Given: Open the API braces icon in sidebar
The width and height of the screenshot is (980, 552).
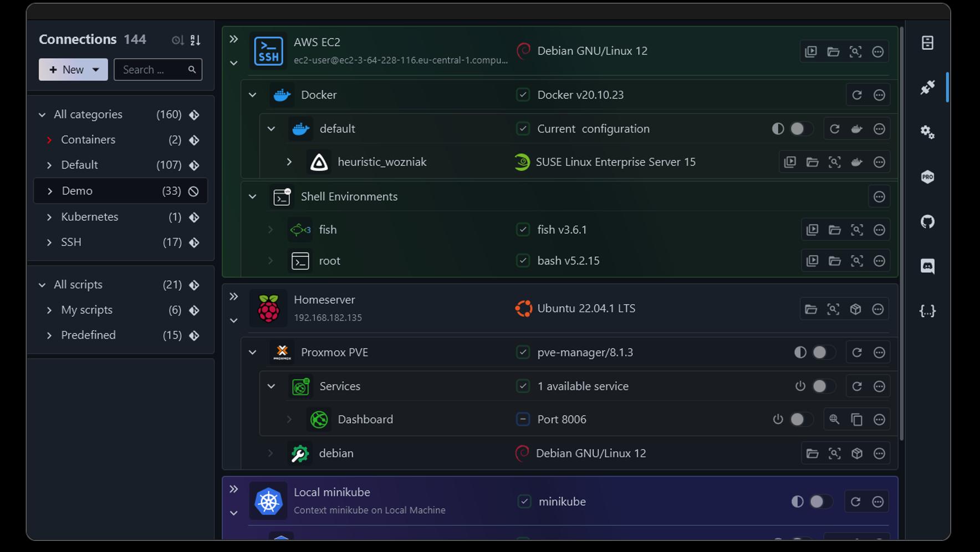Looking at the screenshot, I should click(x=927, y=311).
